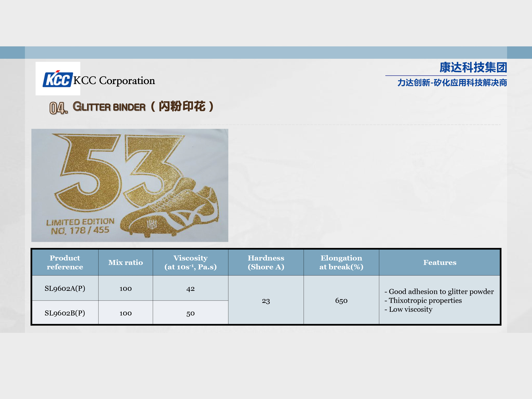Viewport: 532px width, 399px height.
Task: Click the mix ratio '100' in SL9602B(P) row
Action: point(126,313)
